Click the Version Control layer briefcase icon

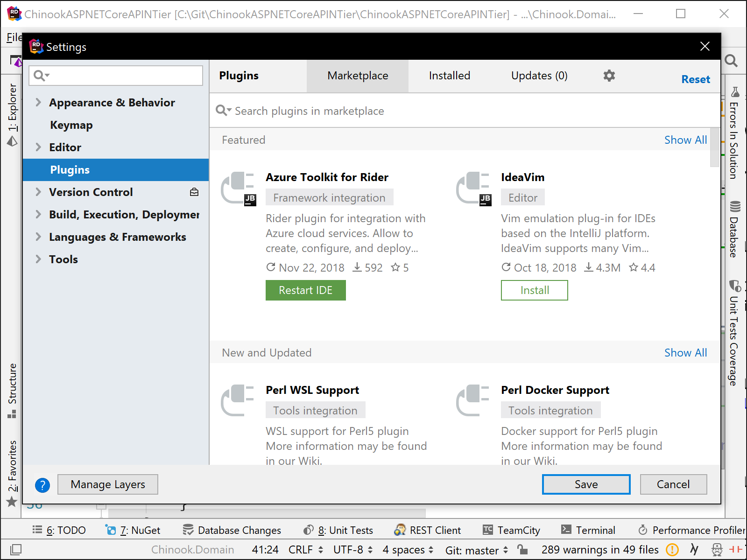click(194, 192)
